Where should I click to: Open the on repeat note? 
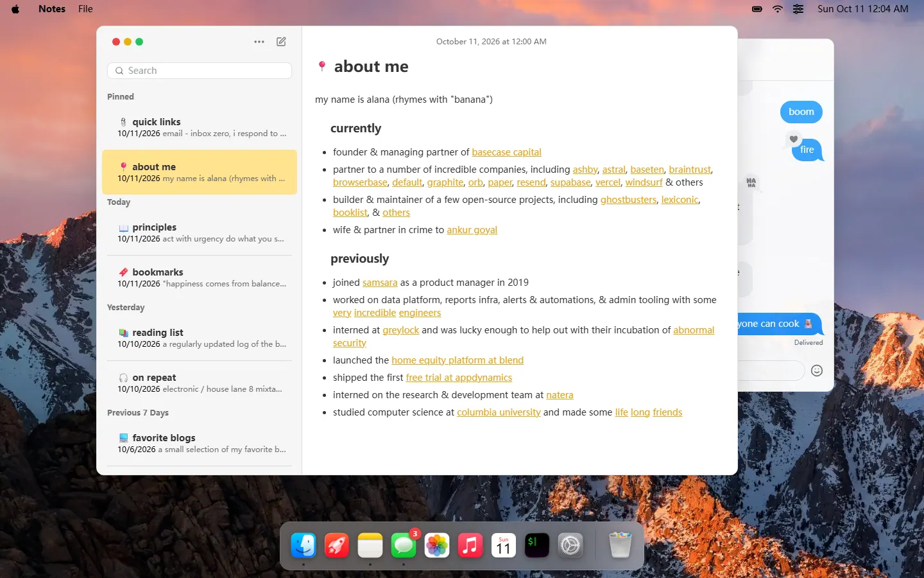tap(200, 383)
